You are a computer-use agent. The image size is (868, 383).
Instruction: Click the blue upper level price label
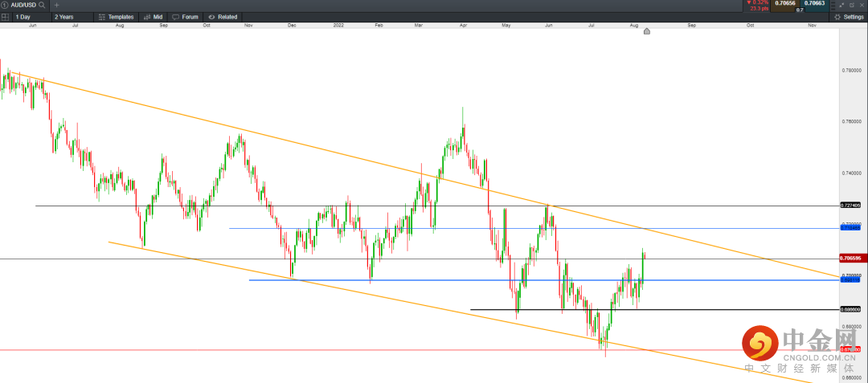click(850, 228)
